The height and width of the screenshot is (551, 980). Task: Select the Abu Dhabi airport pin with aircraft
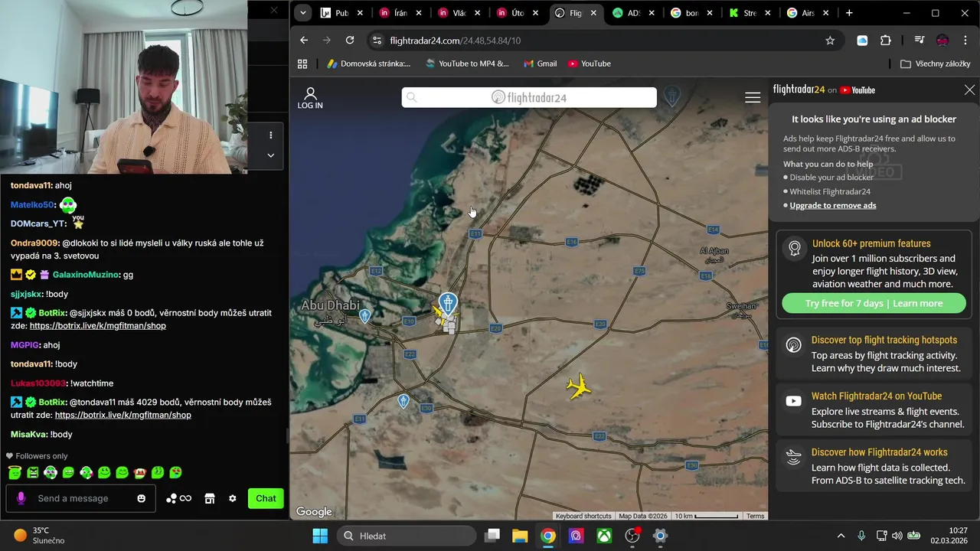(x=447, y=306)
